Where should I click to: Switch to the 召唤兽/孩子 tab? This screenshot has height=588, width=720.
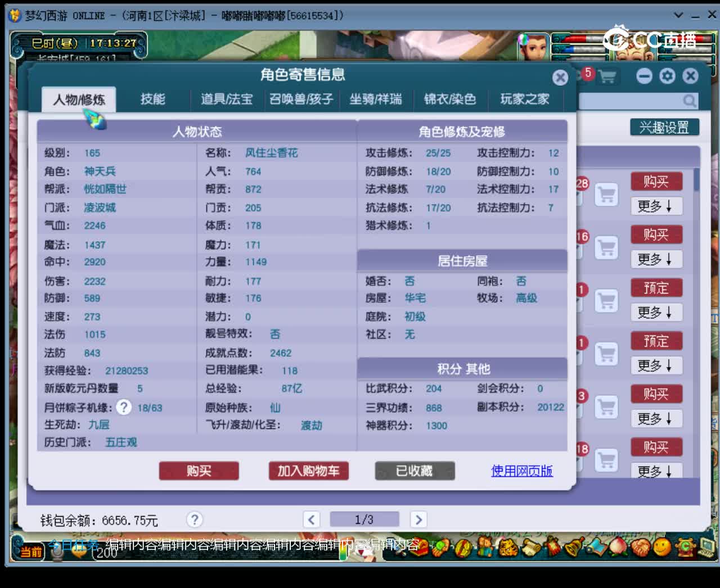coord(301,99)
